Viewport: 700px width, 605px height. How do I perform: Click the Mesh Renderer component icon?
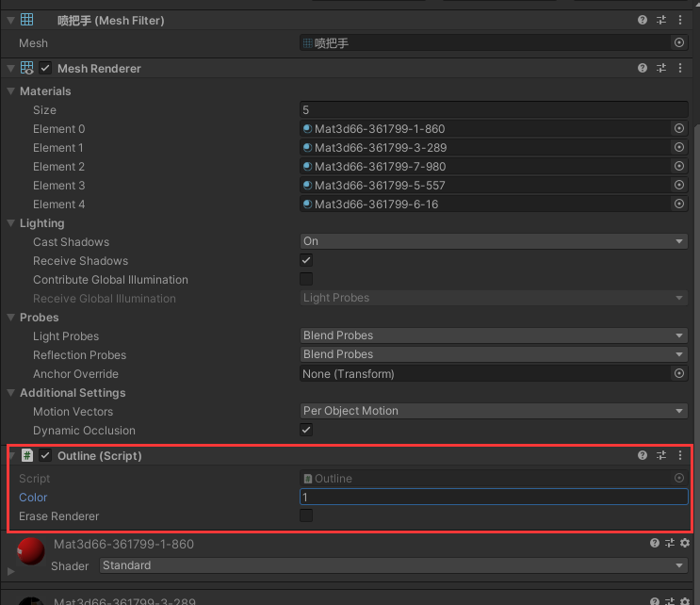tap(26, 68)
